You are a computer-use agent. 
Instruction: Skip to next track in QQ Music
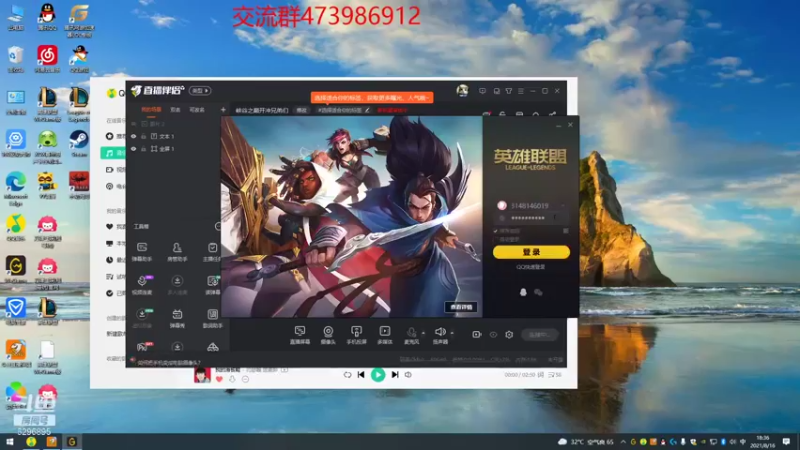[x=395, y=375]
